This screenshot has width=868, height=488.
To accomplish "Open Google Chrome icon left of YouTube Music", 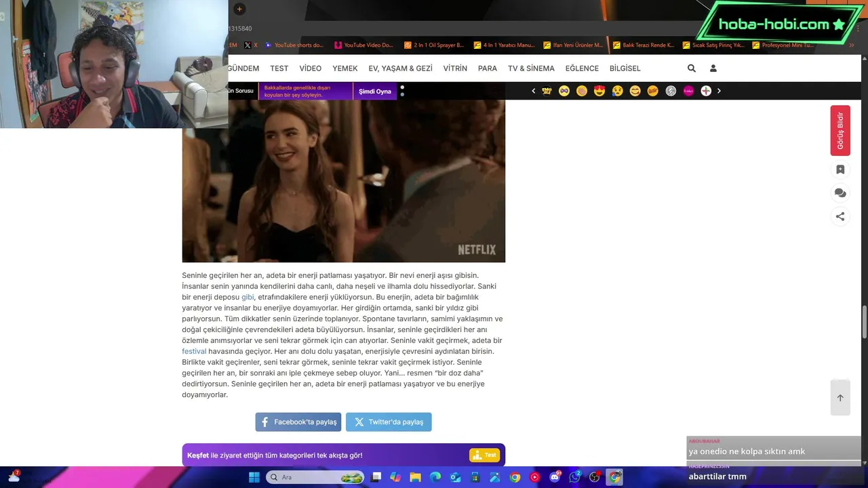I will [x=515, y=477].
